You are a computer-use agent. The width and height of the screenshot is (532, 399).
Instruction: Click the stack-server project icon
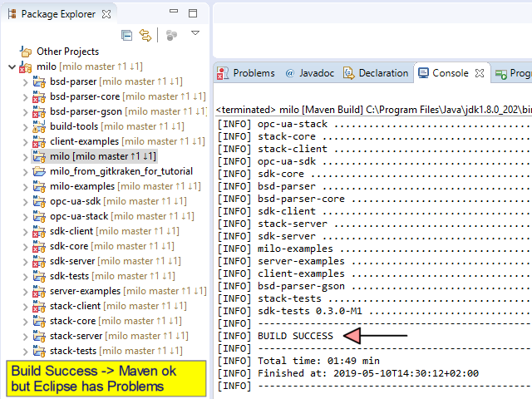(x=39, y=336)
